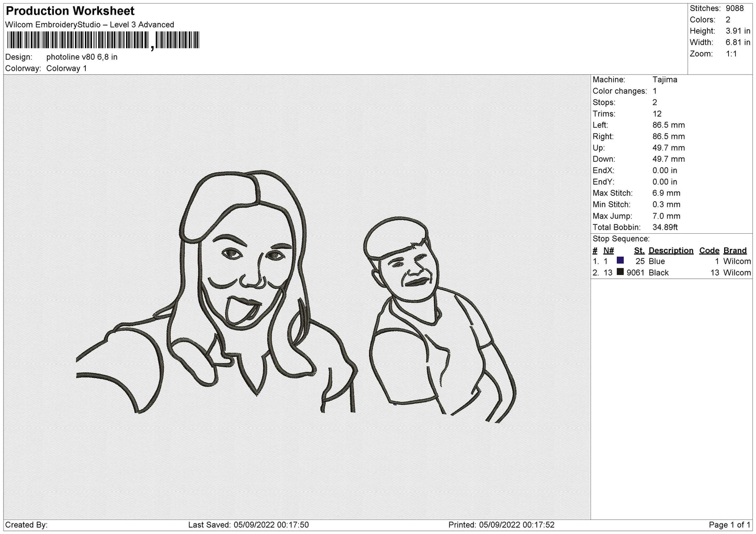Click the Zoom 1:1 value
The width and height of the screenshot is (756, 534).
[731, 54]
